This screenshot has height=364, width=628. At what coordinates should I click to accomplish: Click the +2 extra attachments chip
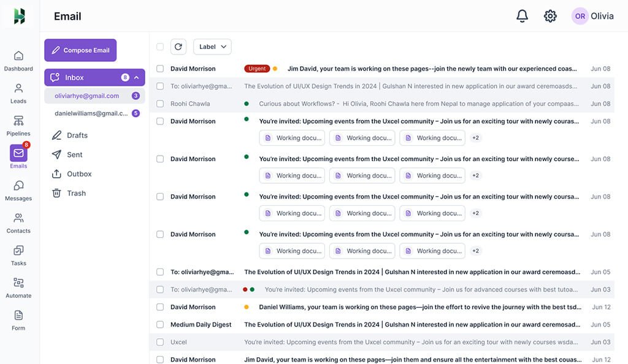pos(475,138)
